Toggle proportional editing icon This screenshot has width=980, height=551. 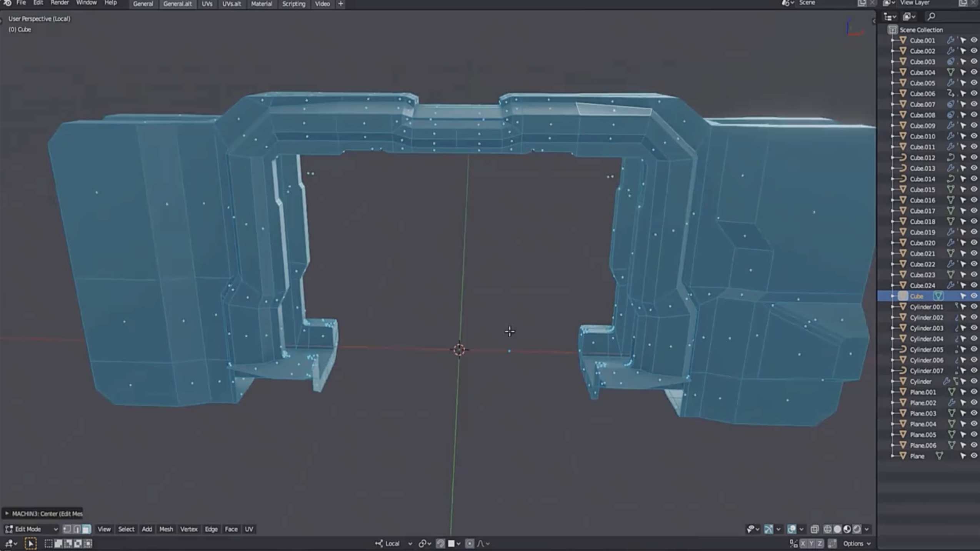469,543
